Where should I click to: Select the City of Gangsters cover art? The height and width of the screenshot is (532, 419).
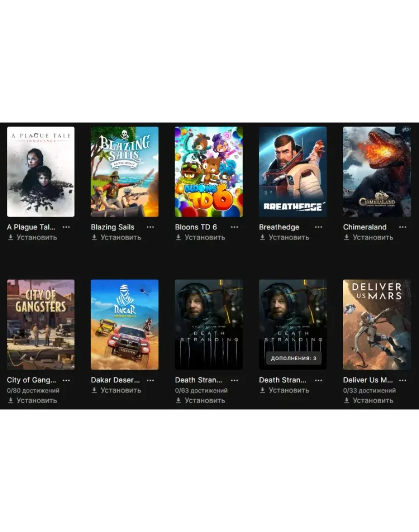(41, 324)
